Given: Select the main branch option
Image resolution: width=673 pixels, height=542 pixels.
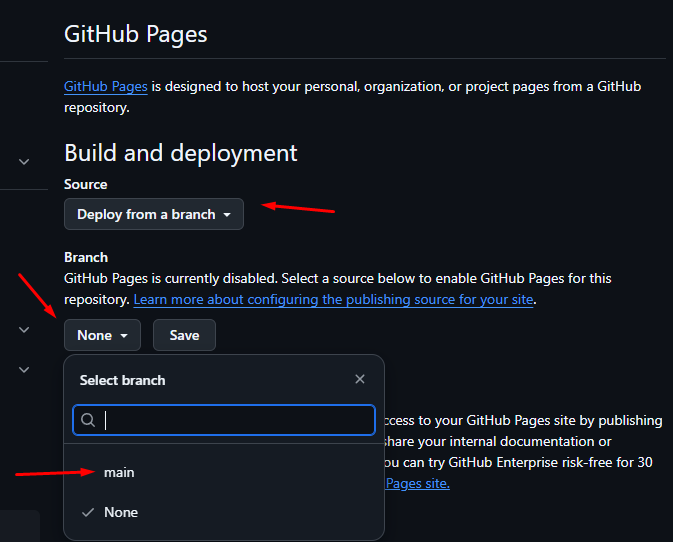Looking at the screenshot, I should click(x=119, y=472).
